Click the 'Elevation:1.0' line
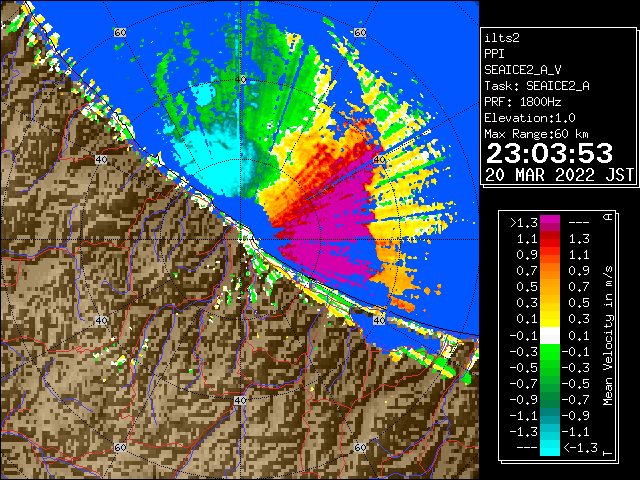This screenshot has height=480, width=640. click(x=530, y=118)
